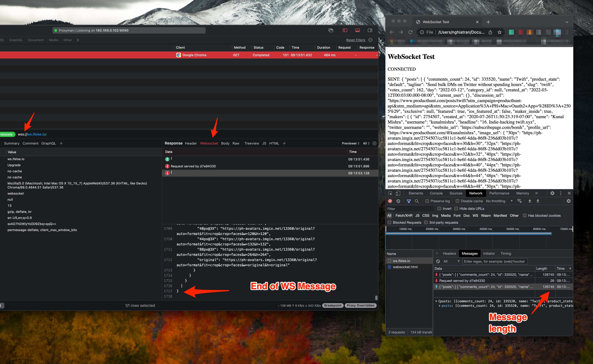The height and width of the screenshot is (364, 593).
Task: Toggle the network filter funnel icon
Action: point(409,201)
